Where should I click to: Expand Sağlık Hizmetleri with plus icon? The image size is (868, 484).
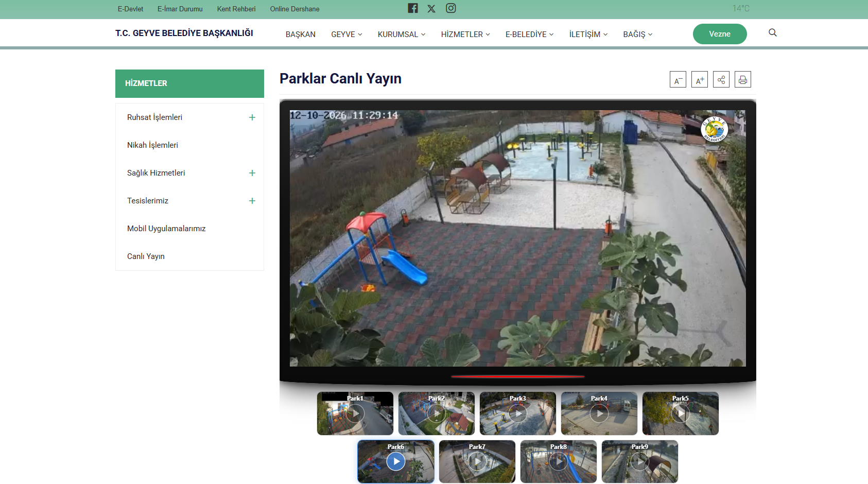[x=252, y=173]
